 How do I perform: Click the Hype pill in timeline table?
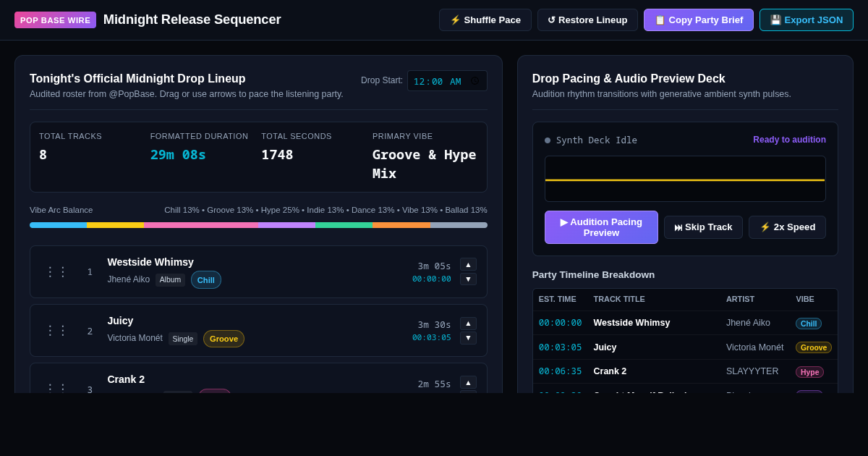coord(809,372)
